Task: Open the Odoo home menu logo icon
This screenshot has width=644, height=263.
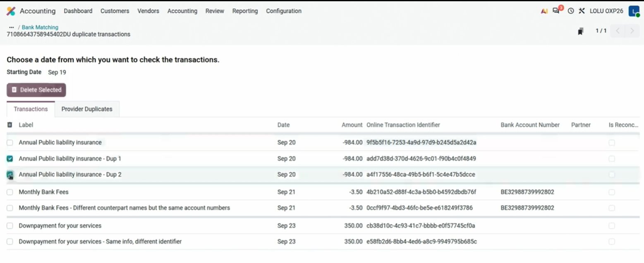Action: click(x=11, y=11)
